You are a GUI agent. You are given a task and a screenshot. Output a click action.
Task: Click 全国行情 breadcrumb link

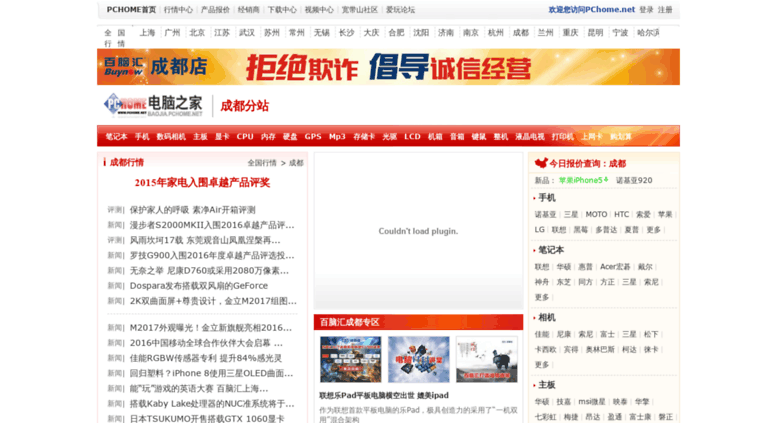click(x=262, y=163)
